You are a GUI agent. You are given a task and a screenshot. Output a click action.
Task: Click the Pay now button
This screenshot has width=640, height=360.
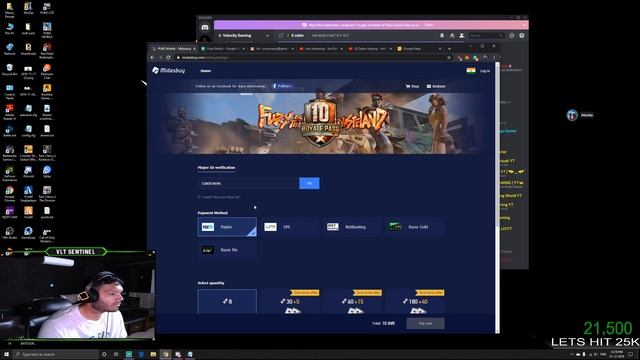point(425,323)
